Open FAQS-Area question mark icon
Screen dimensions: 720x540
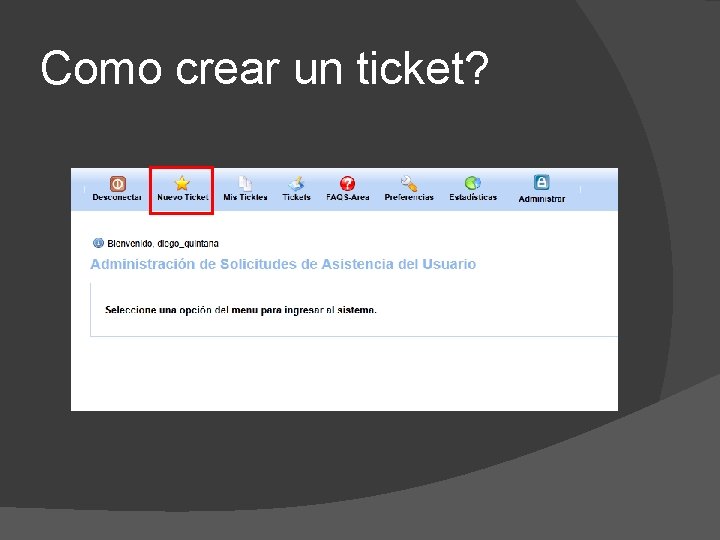click(x=348, y=183)
